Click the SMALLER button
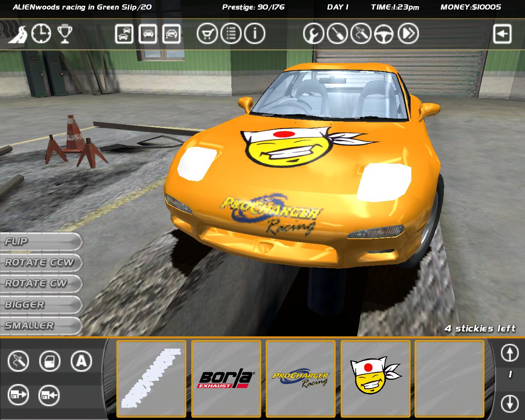Screen dimensions: 525x420 (x=41, y=326)
